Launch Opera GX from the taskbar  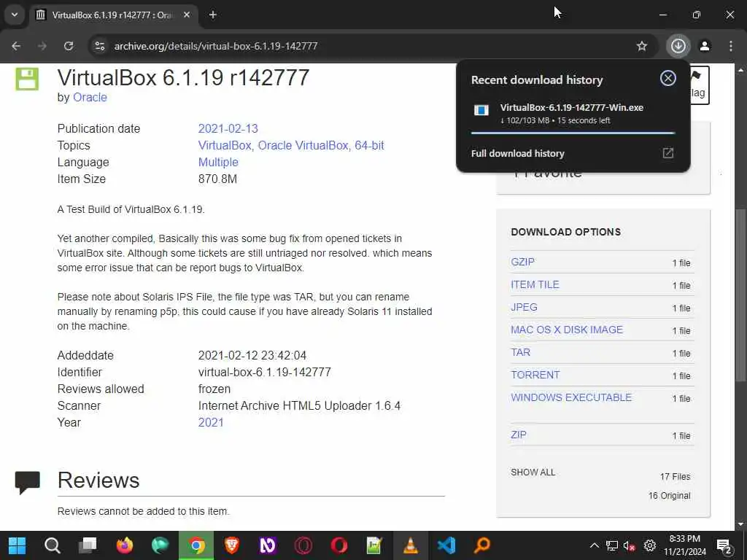click(303, 545)
